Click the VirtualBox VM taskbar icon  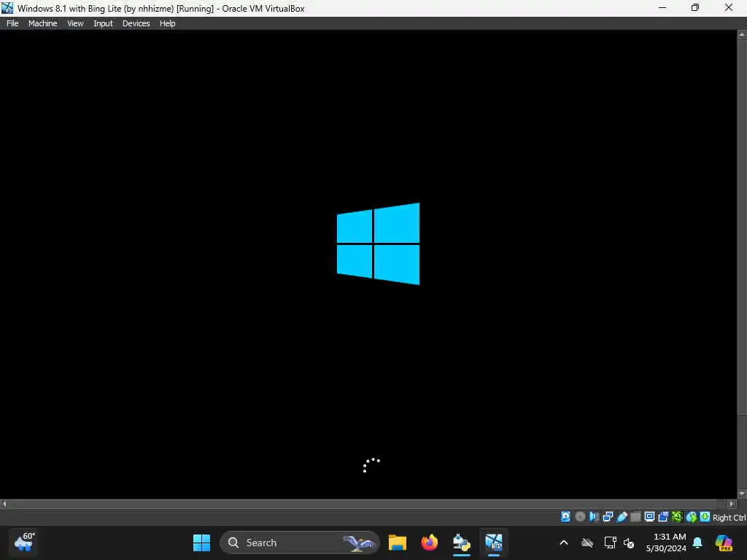click(x=494, y=542)
